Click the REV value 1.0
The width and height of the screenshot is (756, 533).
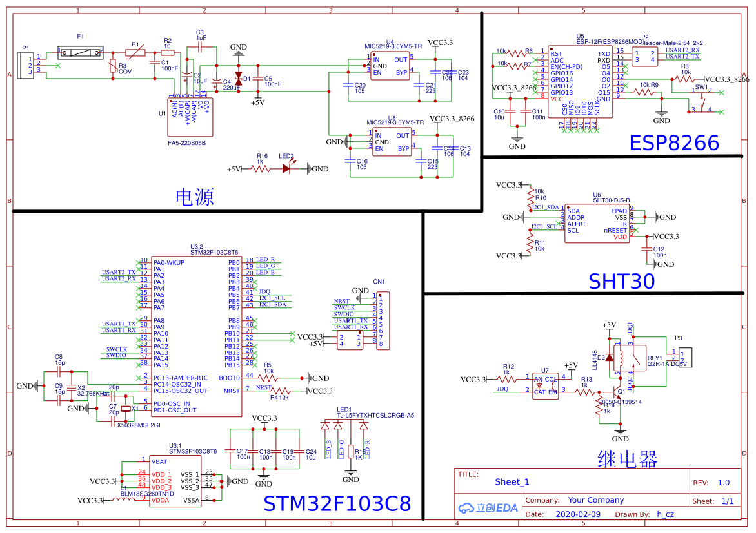click(x=724, y=482)
